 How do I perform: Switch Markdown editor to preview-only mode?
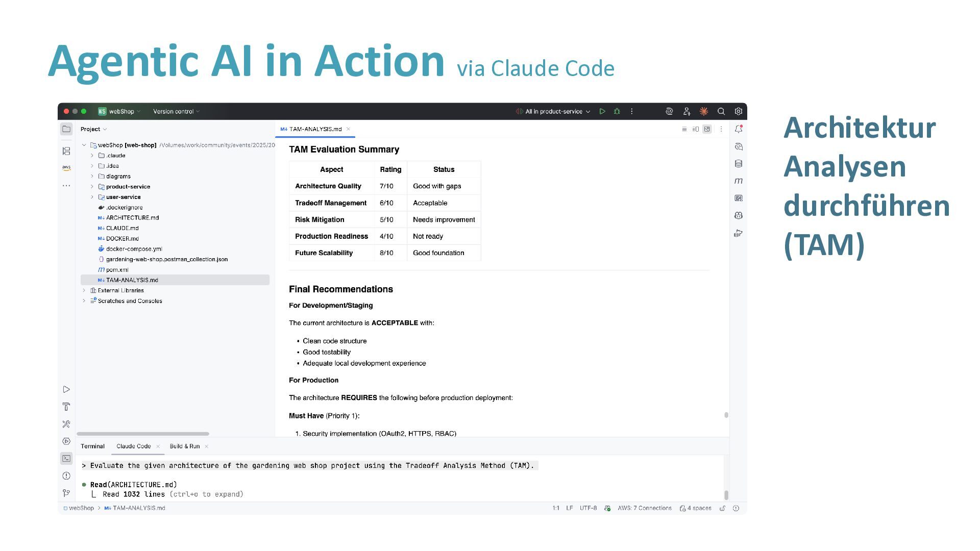[707, 129]
